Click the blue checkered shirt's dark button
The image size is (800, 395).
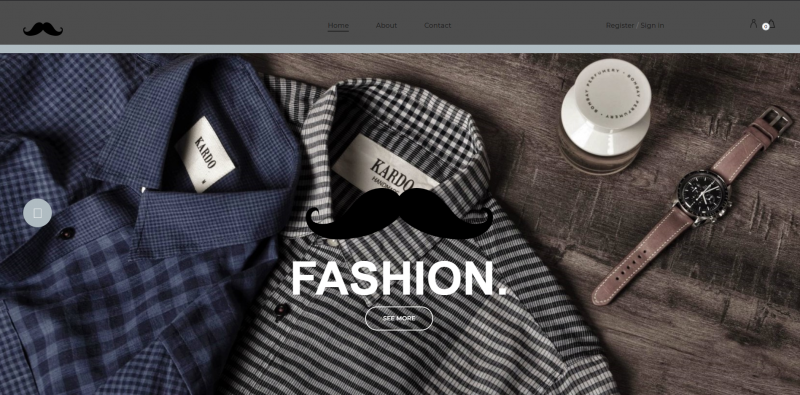pos(66,233)
